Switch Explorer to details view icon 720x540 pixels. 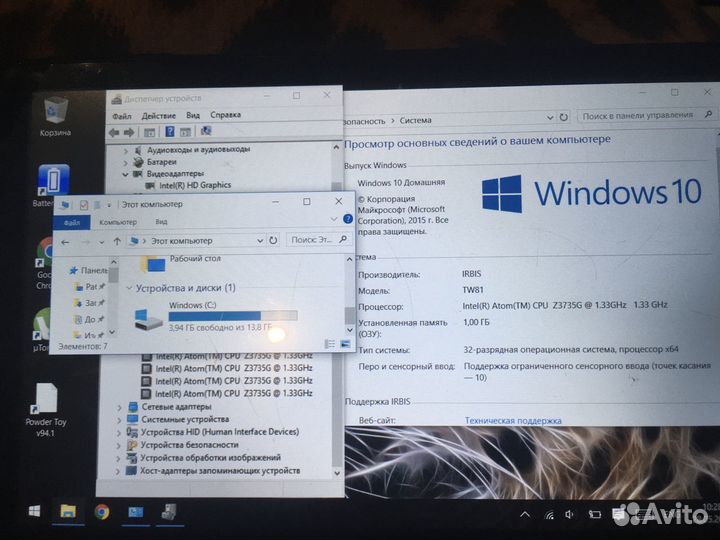pos(330,344)
